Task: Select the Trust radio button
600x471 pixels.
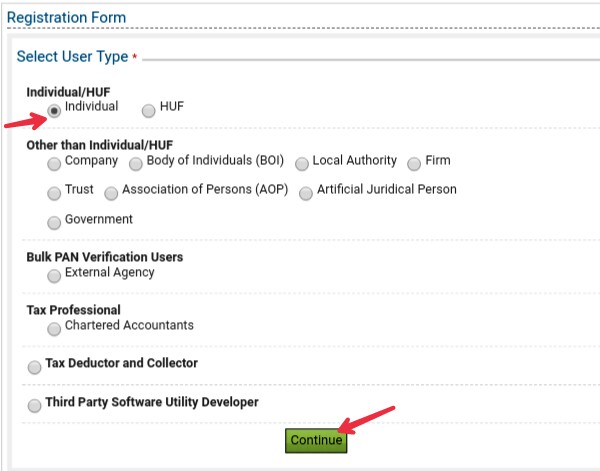Action: point(54,193)
